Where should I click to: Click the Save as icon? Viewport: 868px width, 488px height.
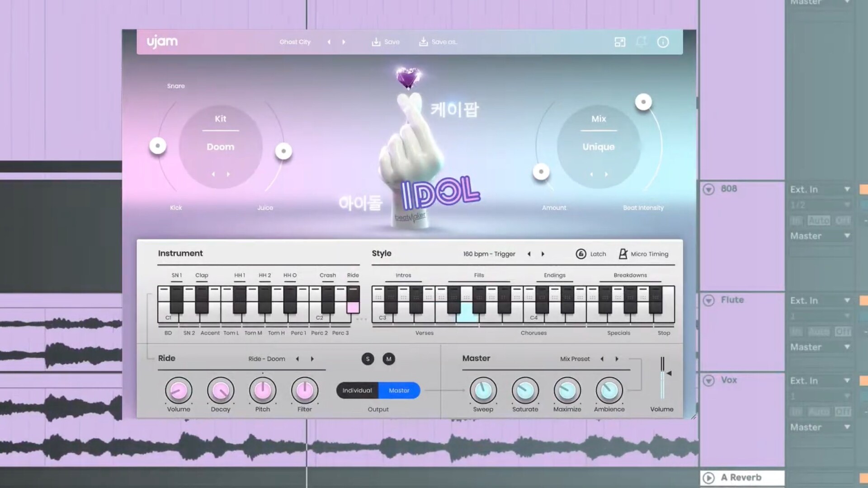tap(423, 42)
